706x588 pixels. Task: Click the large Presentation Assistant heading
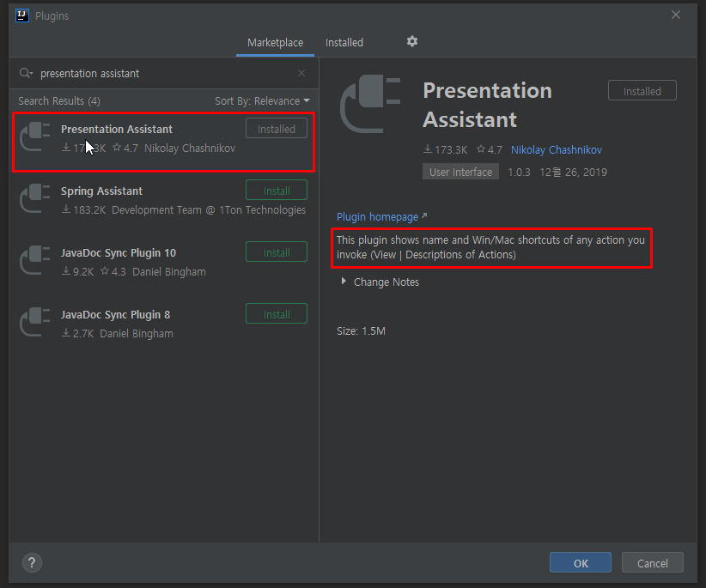(x=487, y=105)
